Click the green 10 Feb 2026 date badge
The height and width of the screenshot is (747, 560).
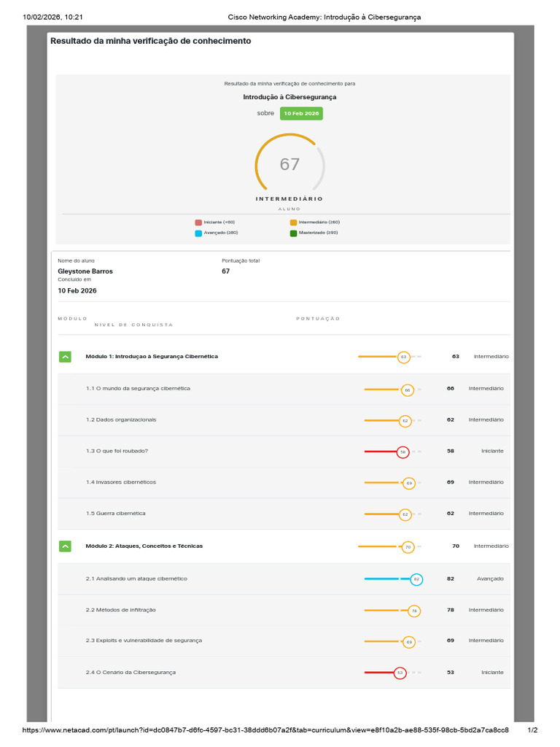[301, 114]
